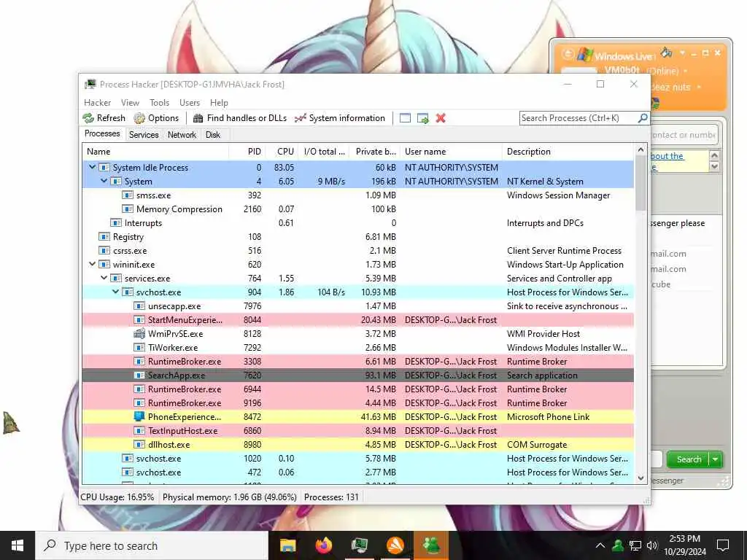747x560 pixels.
Task: Open Search dropdown arrow in Messenger
Action: (716, 459)
